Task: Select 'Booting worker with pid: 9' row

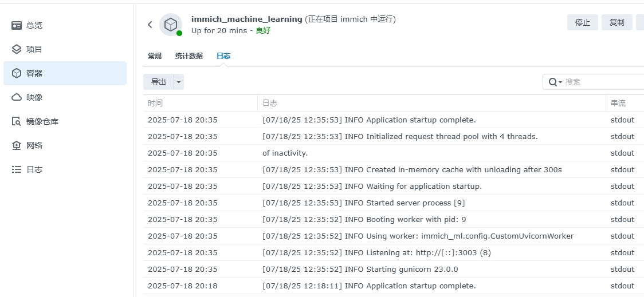Action: 394,220
